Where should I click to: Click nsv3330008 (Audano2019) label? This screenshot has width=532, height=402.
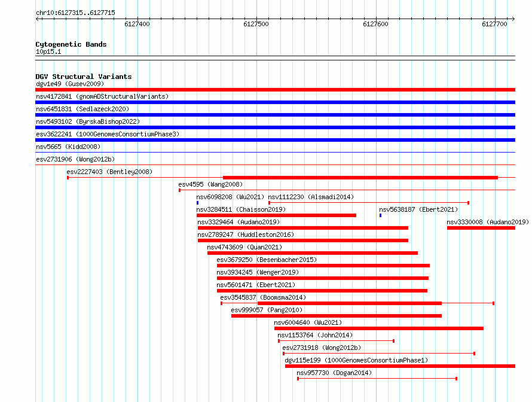(x=488, y=222)
